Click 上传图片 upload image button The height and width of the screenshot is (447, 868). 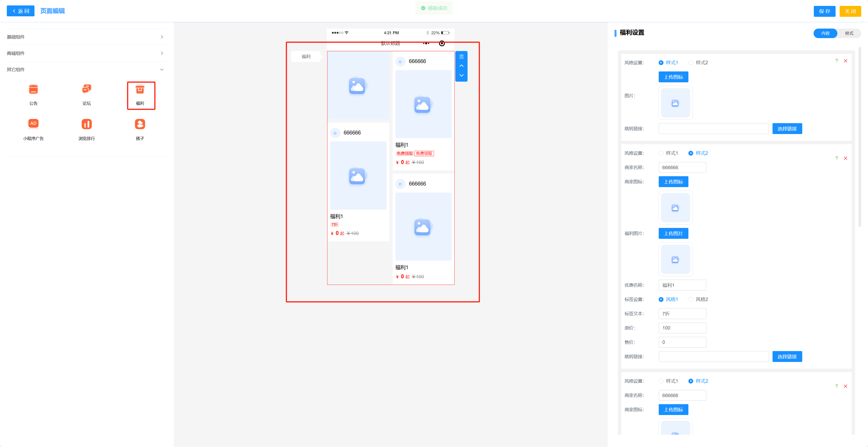(x=673, y=233)
